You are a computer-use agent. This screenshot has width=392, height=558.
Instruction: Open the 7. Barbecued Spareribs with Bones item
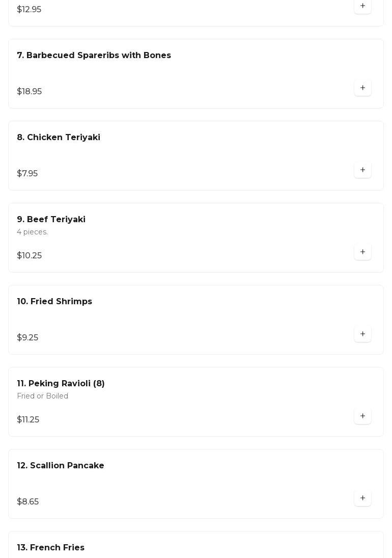click(x=94, y=55)
